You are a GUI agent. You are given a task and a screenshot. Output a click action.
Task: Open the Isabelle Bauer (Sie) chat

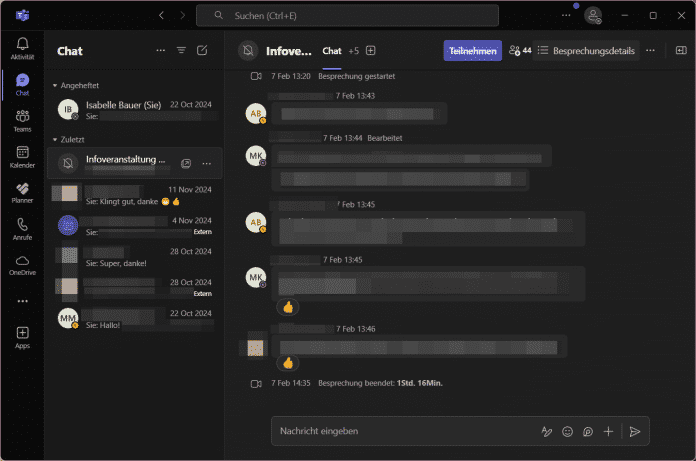134,110
